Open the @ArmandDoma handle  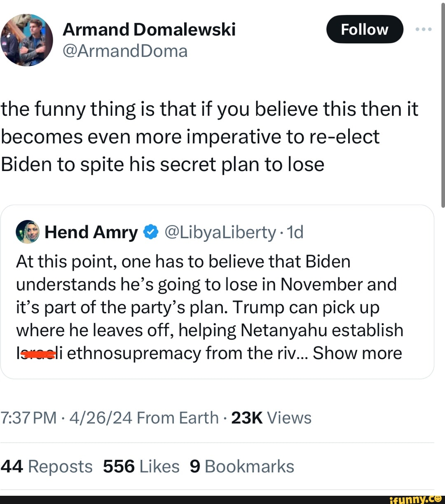[x=125, y=51]
